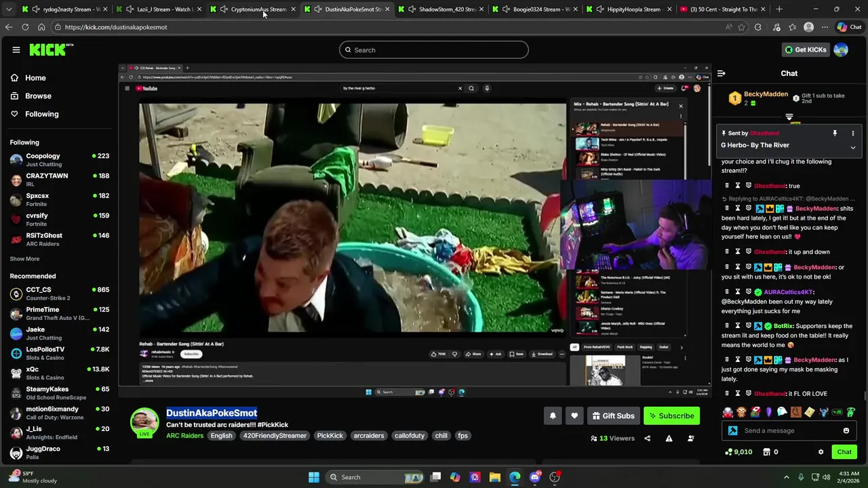Go to browser home page icon
This screenshot has height=488, width=868.
pos(41,27)
